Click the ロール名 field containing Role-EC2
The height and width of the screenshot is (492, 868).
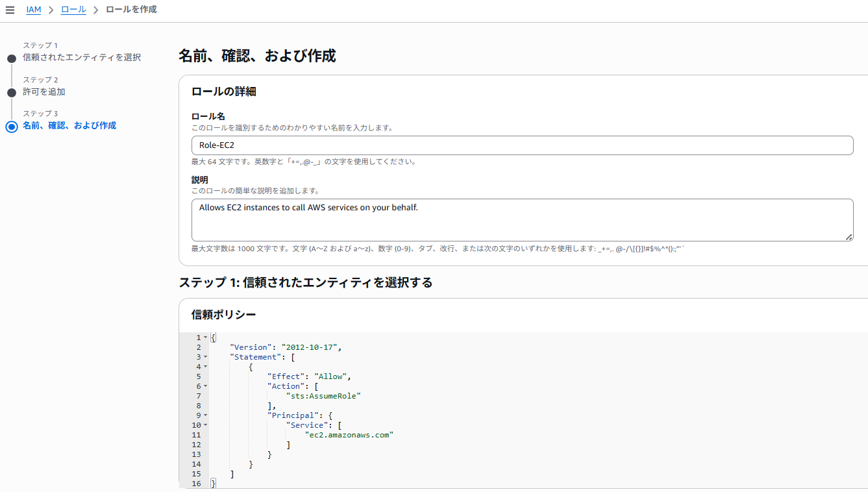(523, 145)
